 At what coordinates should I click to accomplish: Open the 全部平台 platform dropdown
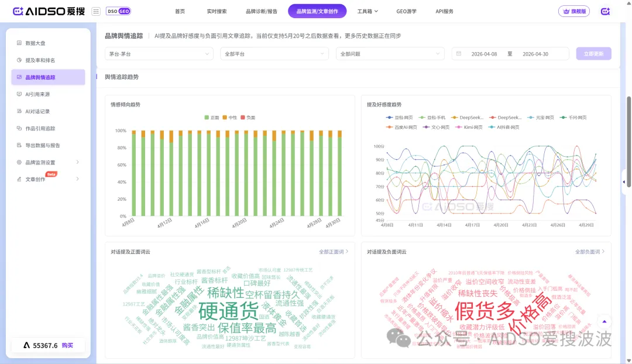click(x=274, y=54)
